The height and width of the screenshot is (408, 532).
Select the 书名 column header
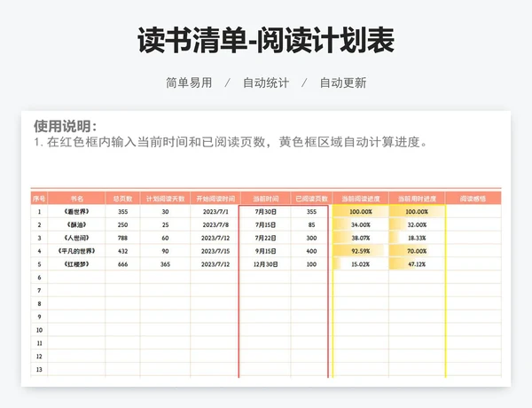(x=76, y=199)
